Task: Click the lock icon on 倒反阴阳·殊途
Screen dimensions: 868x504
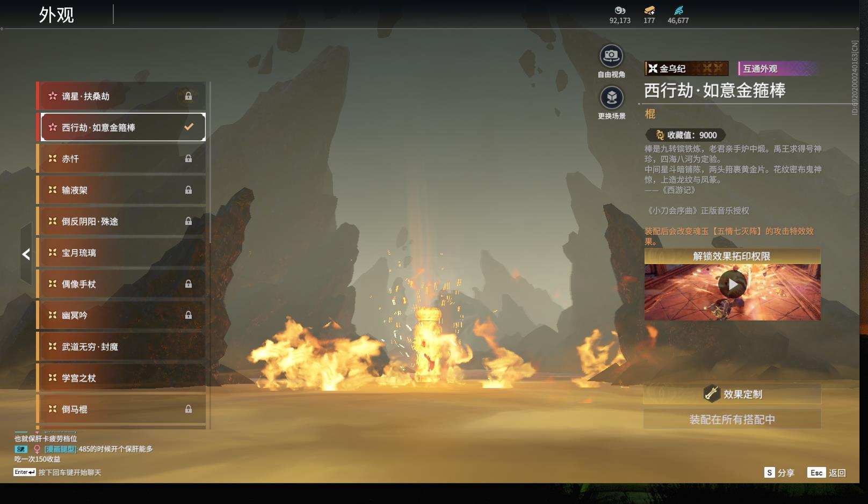Action: coord(189,221)
